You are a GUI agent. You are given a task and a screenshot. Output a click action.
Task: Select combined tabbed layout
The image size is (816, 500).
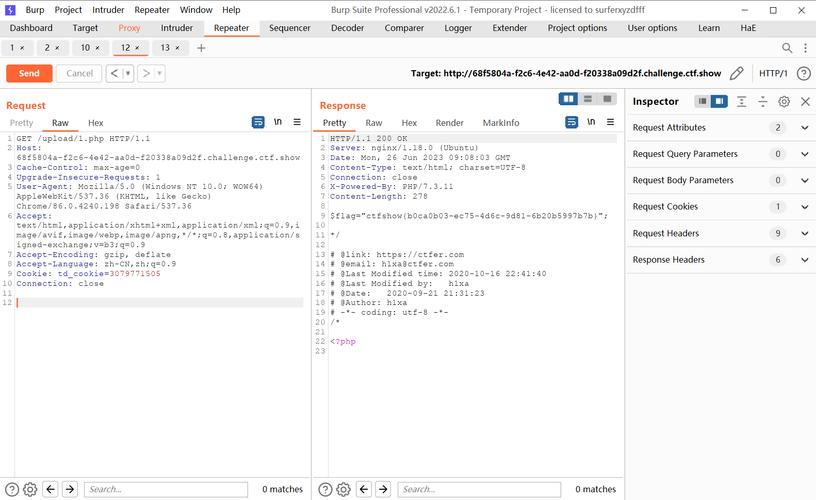click(x=607, y=99)
